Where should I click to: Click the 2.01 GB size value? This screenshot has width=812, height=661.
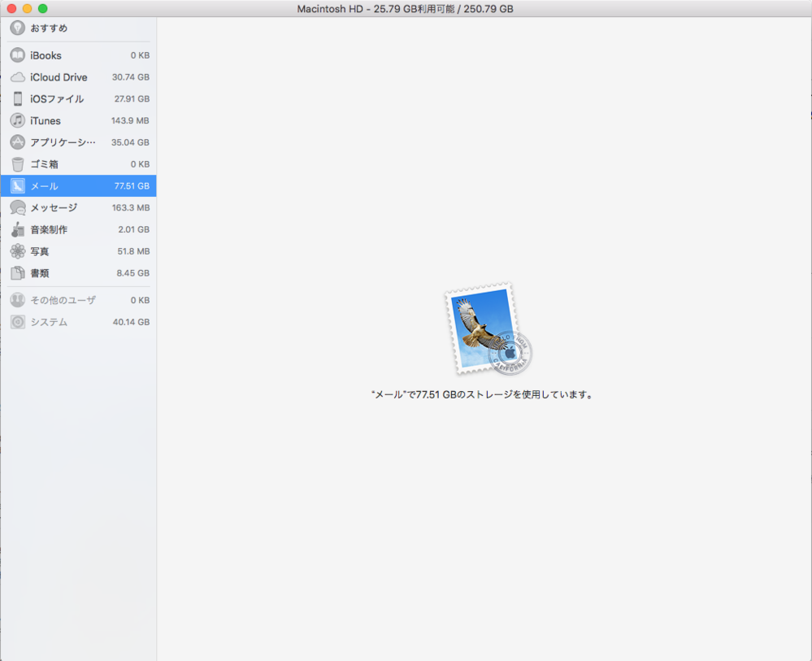[x=133, y=229]
